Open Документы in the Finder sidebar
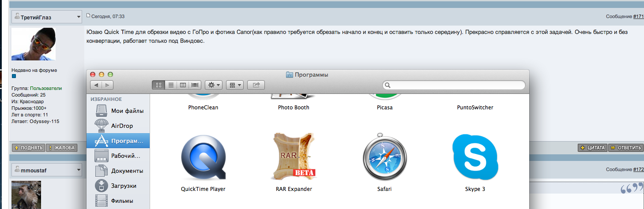644x209 pixels. pyautogui.click(x=118, y=171)
